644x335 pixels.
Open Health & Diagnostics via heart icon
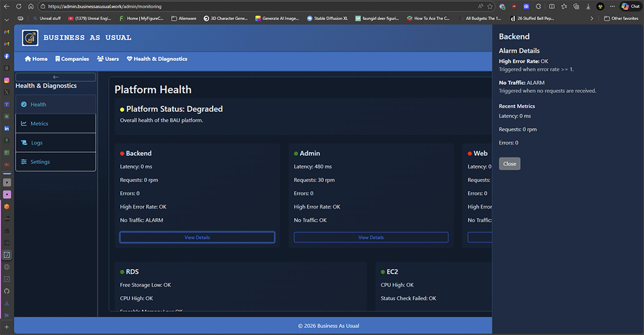tap(130, 59)
